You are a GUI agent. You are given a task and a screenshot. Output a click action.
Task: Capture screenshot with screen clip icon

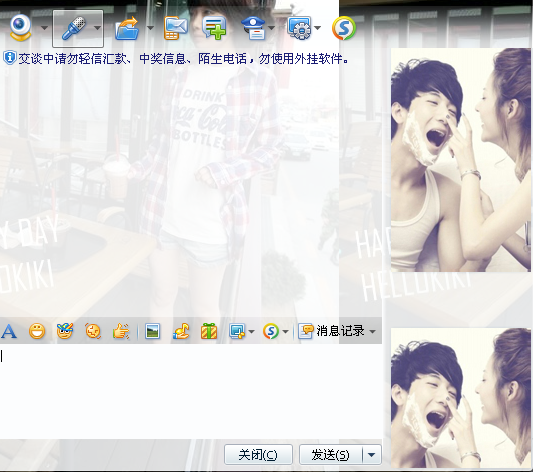click(x=237, y=331)
